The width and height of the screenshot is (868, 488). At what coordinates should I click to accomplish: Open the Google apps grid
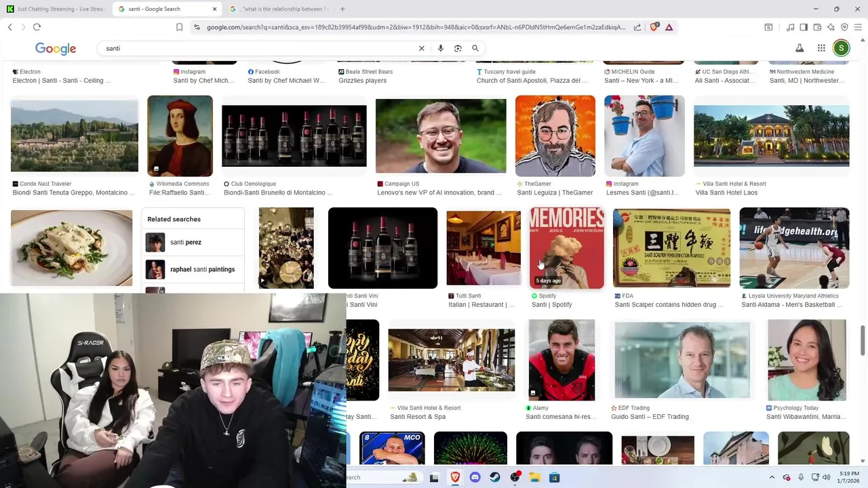point(821,48)
